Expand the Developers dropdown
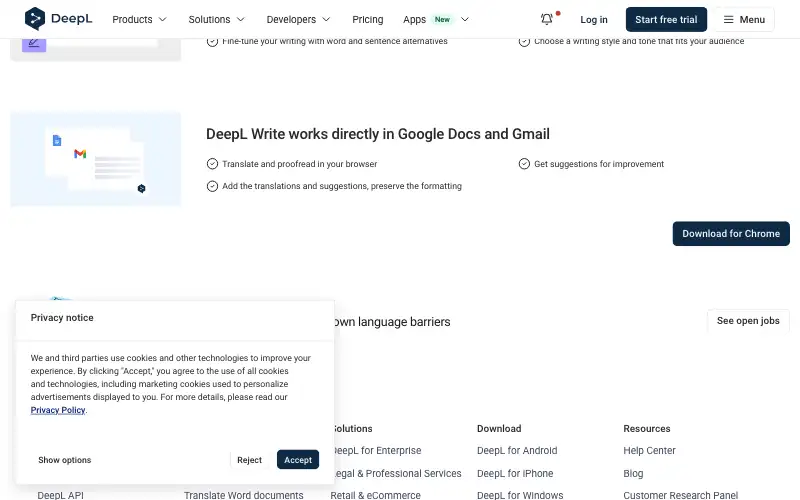The height and width of the screenshot is (500, 800). coord(298,19)
